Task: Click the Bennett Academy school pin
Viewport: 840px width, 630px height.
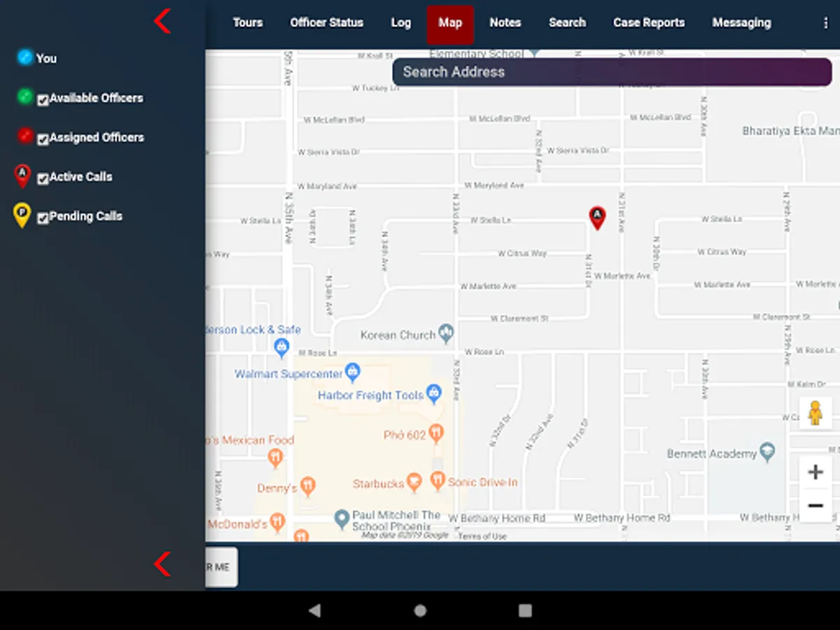Action: pos(768,451)
